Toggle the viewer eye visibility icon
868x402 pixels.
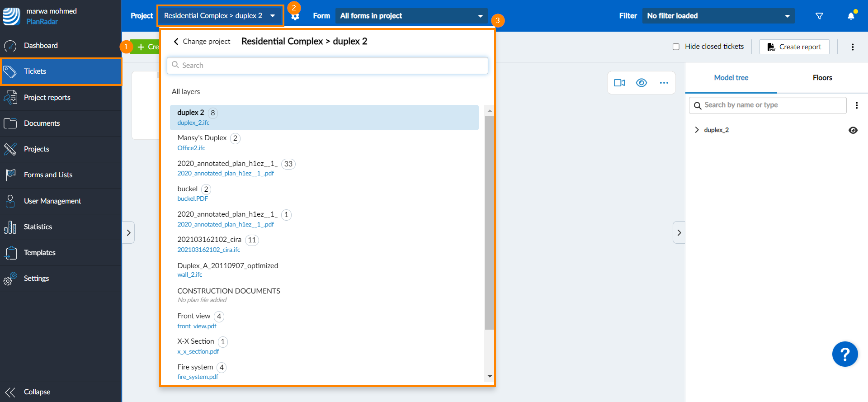tap(641, 83)
